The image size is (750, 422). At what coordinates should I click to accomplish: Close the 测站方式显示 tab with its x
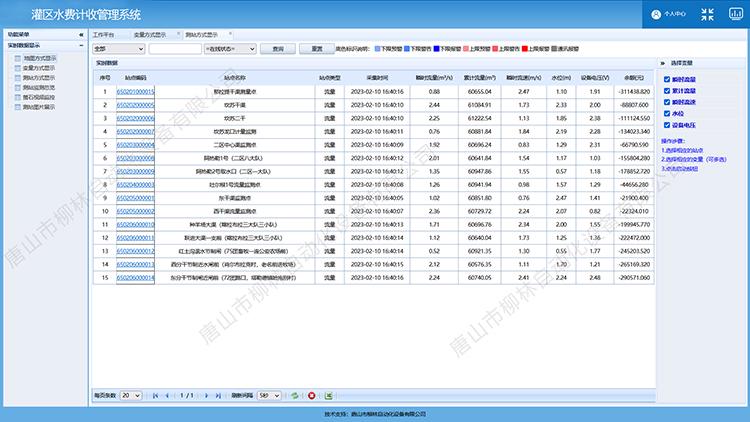pos(230,33)
